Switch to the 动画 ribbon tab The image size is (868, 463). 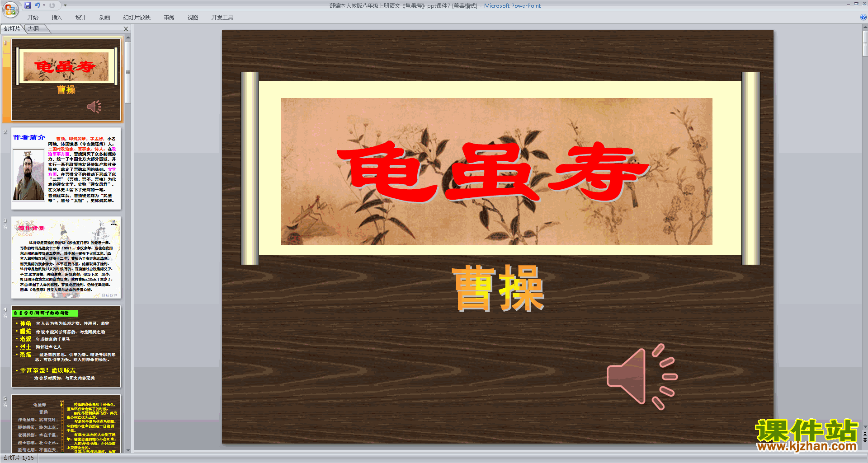tap(105, 18)
